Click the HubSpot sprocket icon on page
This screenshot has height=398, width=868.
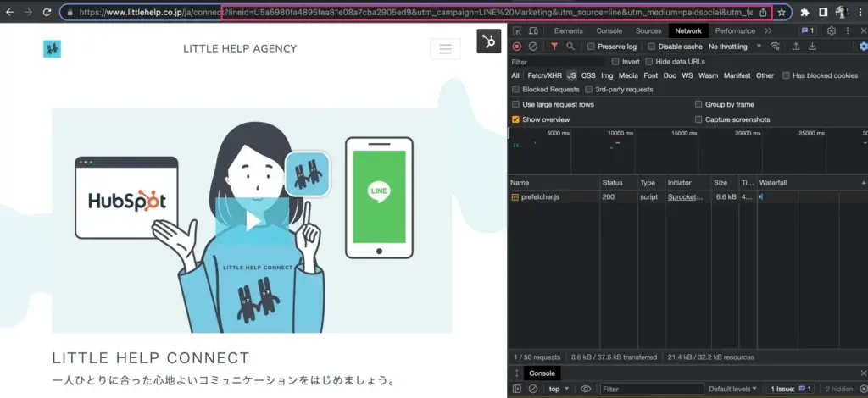click(489, 41)
